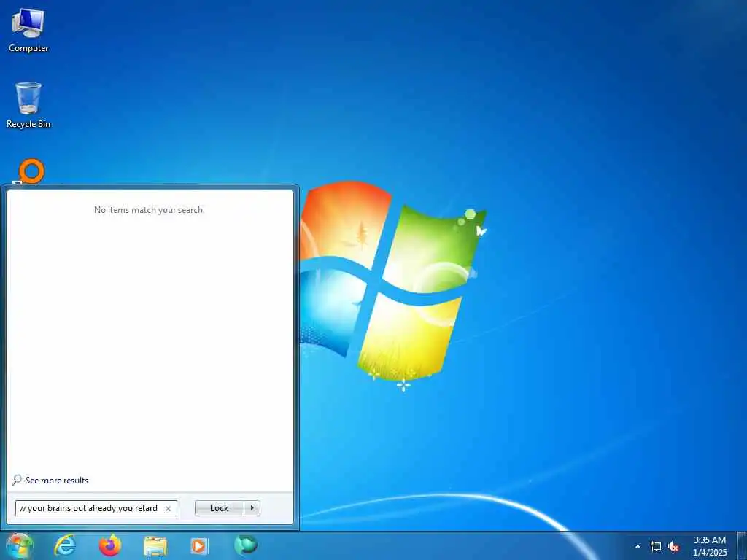Click the muted volume tray icon

[x=673, y=547]
